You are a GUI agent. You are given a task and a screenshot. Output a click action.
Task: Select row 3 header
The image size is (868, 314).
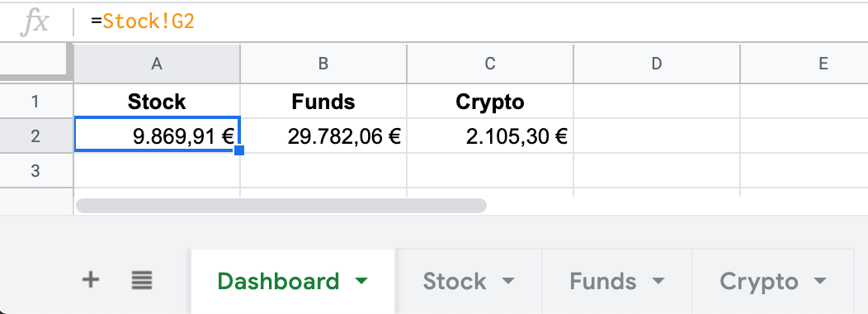pyautogui.click(x=36, y=170)
